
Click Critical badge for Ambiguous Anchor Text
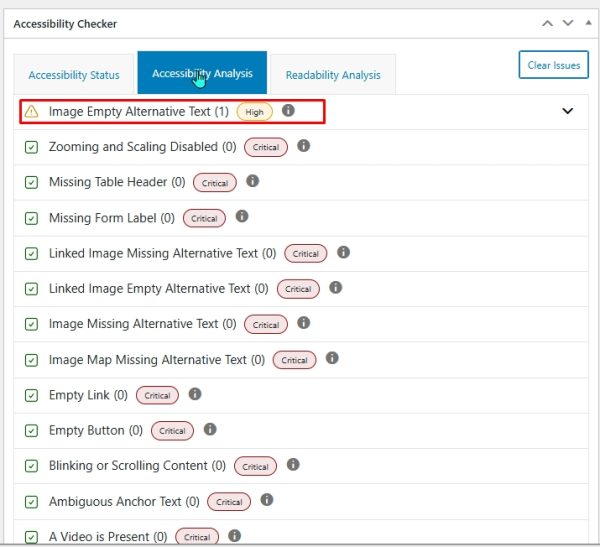click(229, 502)
